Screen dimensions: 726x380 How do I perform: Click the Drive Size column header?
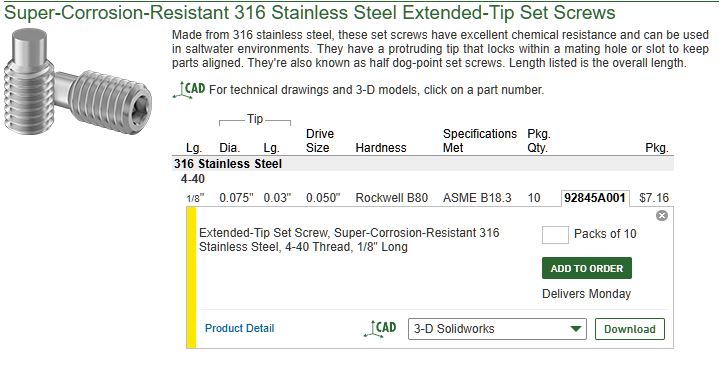(320, 141)
